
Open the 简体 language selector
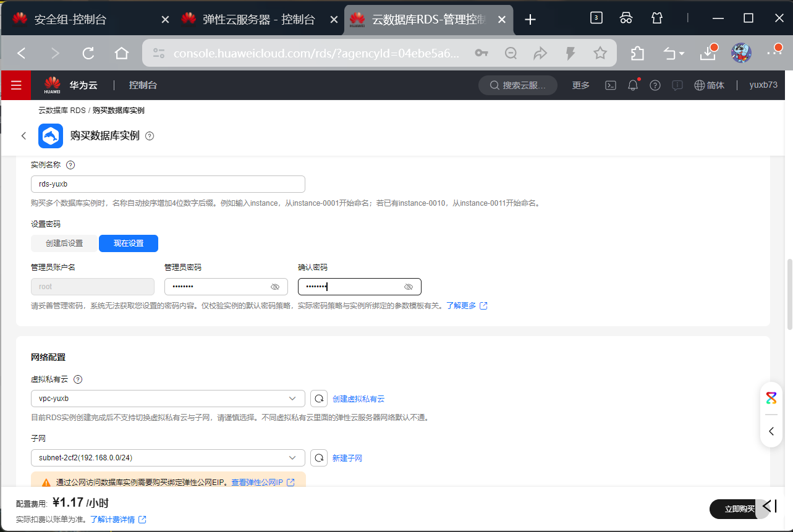pyautogui.click(x=709, y=85)
